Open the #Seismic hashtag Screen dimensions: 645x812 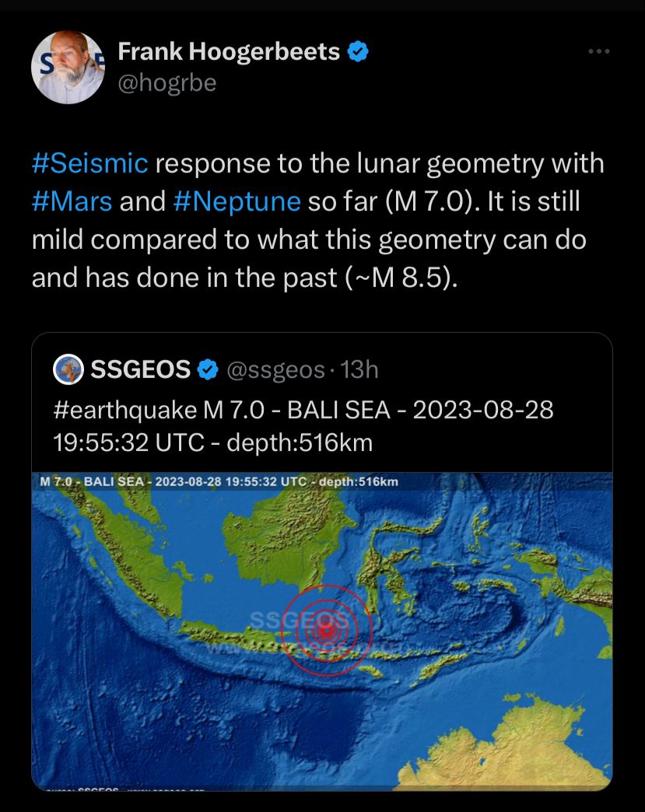[x=89, y=163]
